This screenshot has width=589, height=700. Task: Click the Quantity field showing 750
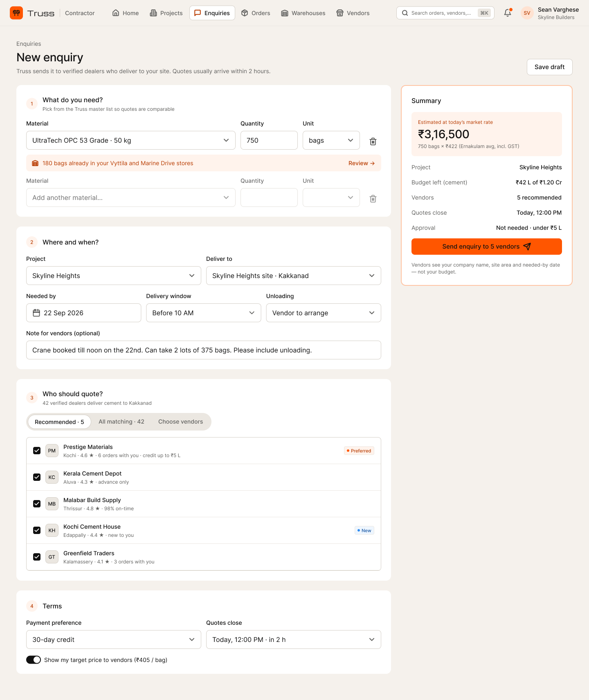[269, 140]
